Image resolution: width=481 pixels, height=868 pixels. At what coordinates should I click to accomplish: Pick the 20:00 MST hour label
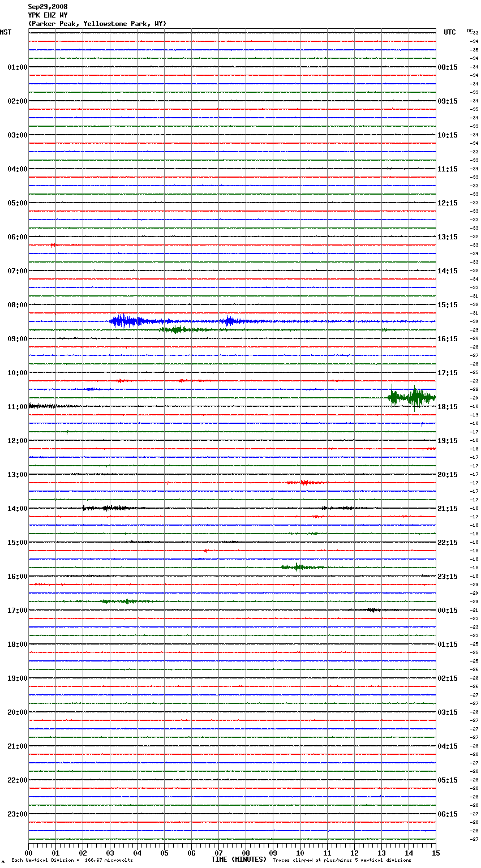[x=18, y=712]
